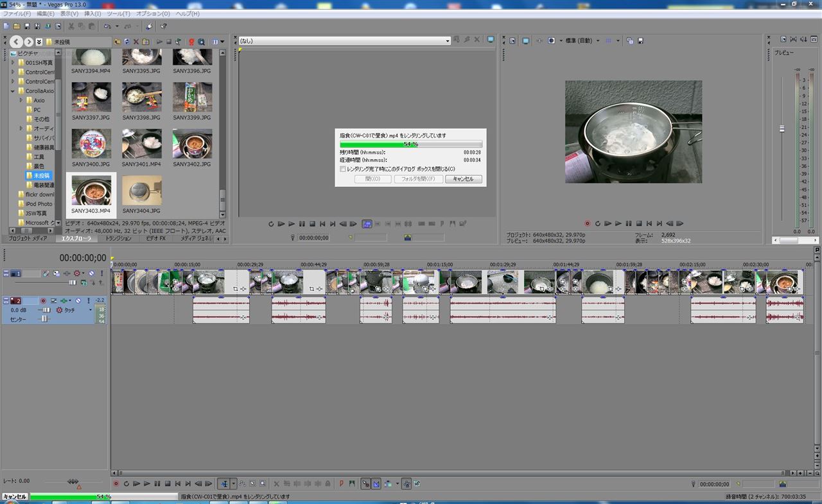
Task: Click the キャンセル button in the status bar
Action: [x=14, y=496]
